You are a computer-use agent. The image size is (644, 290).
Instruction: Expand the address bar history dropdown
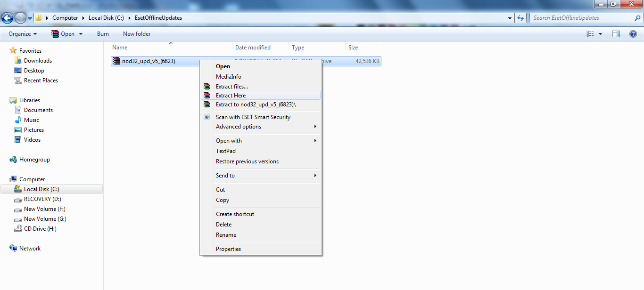click(510, 18)
